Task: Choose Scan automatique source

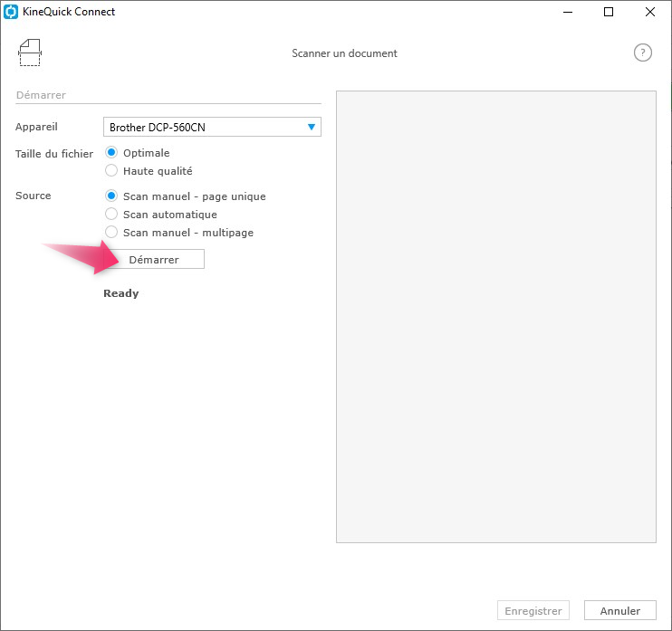Action: pyautogui.click(x=161, y=215)
